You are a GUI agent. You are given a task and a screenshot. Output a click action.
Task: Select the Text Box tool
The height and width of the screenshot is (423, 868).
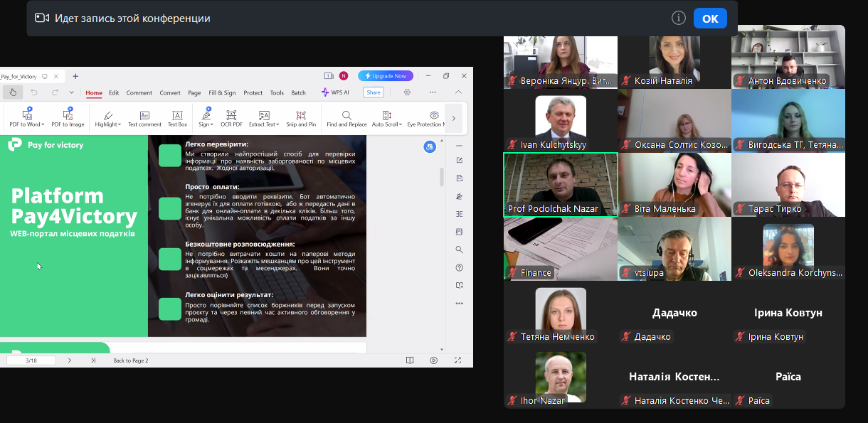pos(177,118)
